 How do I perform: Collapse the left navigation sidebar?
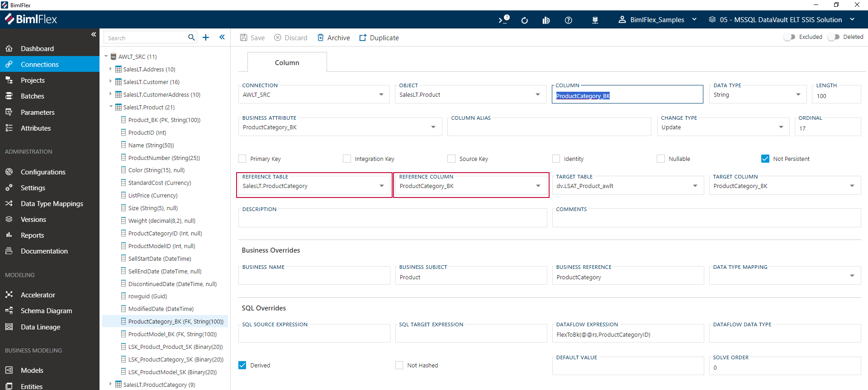click(94, 34)
